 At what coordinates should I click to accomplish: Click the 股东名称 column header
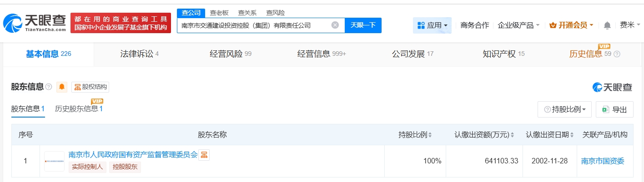(212, 135)
